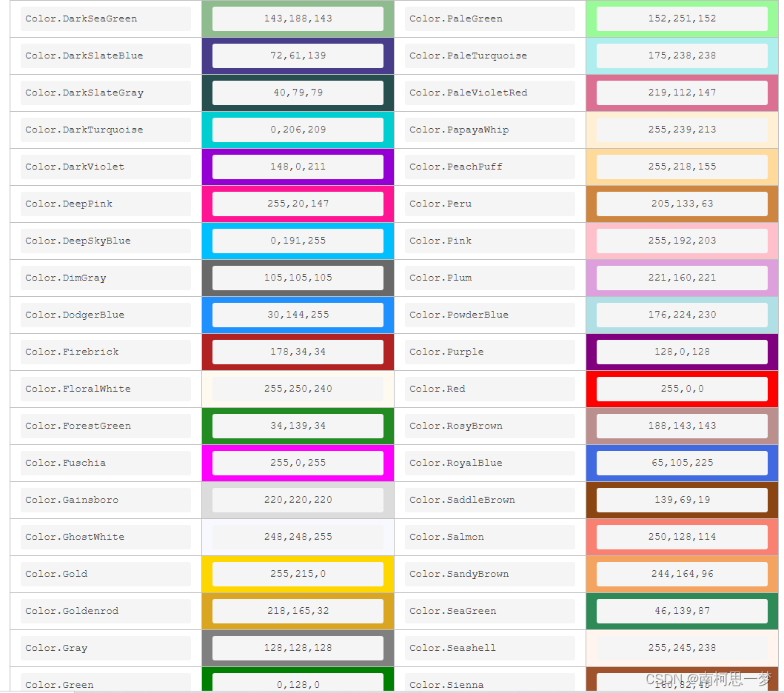Select the Color.GhostWhite name
This screenshot has width=784, height=693.
106,537
